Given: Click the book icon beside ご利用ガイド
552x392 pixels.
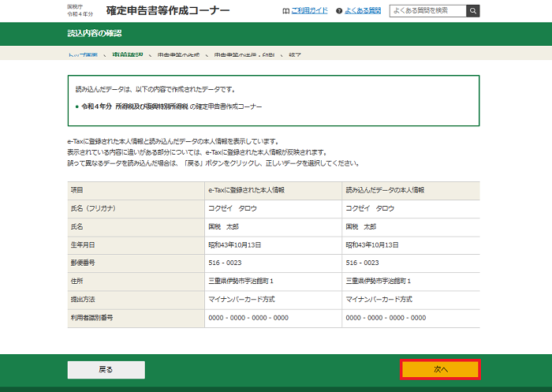Looking at the screenshot, I should tap(285, 11).
